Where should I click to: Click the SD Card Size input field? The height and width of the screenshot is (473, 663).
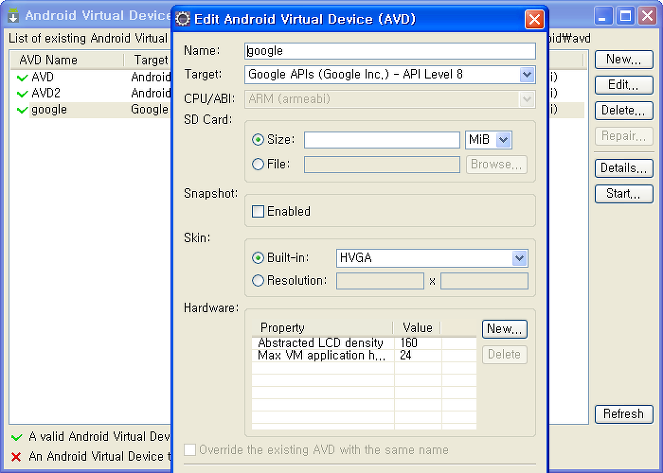tap(382, 140)
